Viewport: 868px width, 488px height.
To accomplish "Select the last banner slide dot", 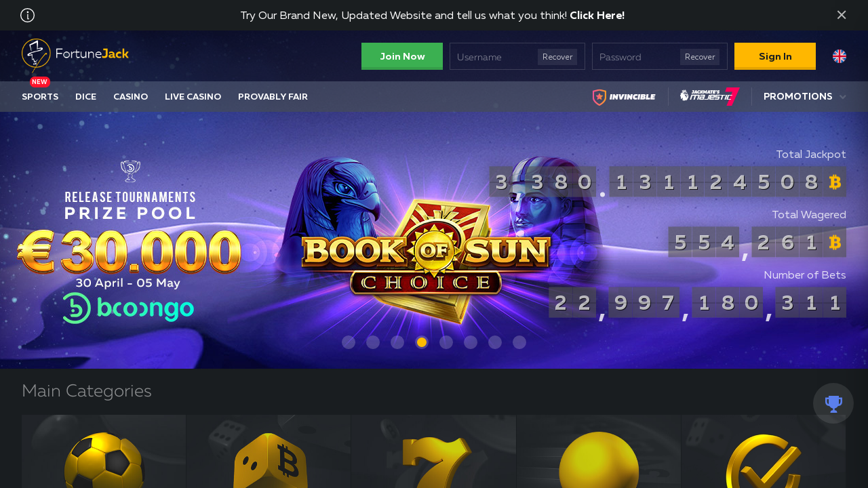I will (519, 342).
